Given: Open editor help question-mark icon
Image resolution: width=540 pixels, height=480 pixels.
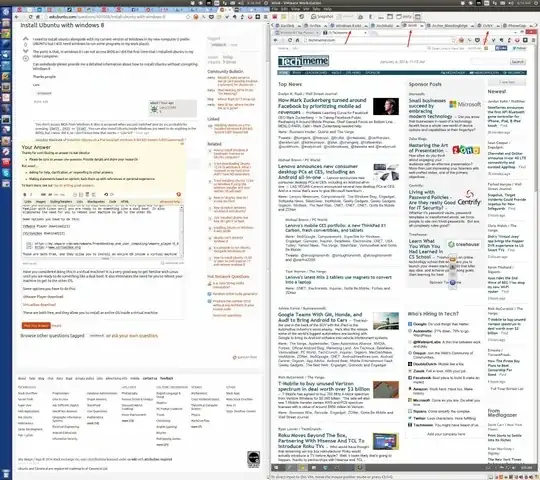Looking at the screenshot, I should point(178,195).
